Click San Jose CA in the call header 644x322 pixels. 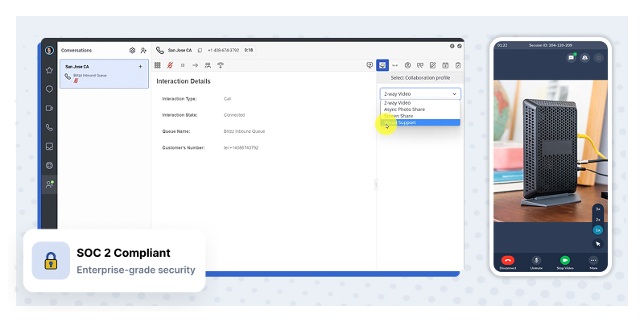tap(180, 51)
